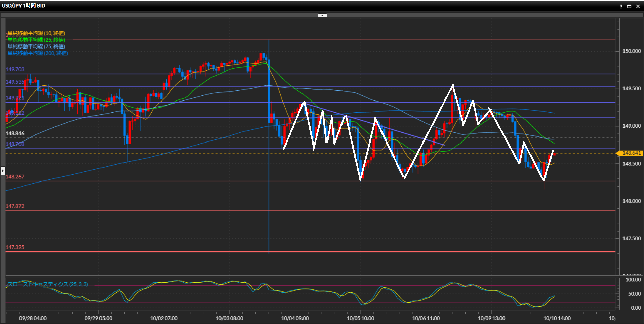Select the red 148.267 support line label

15,177
